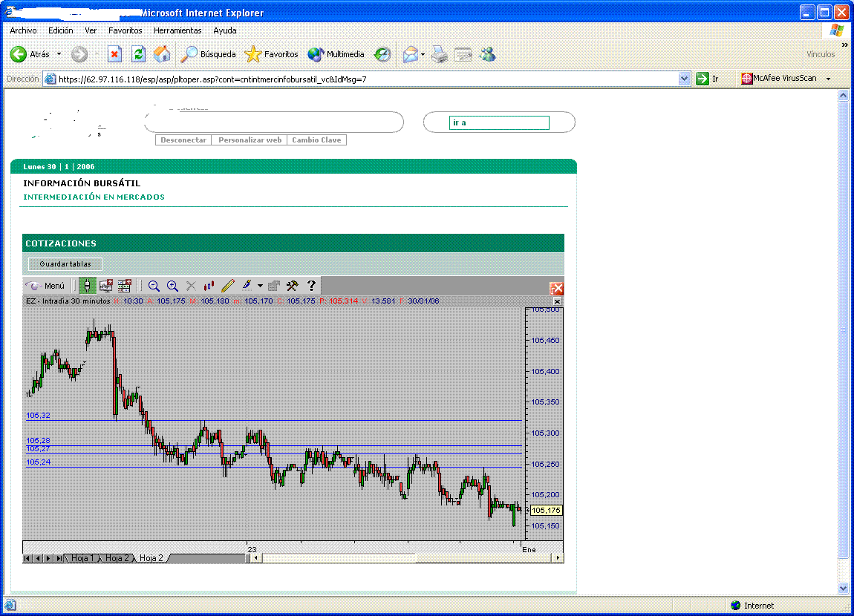Open the Herramientas menu
The height and width of the screenshot is (616, 854).
tap(177, 30)
